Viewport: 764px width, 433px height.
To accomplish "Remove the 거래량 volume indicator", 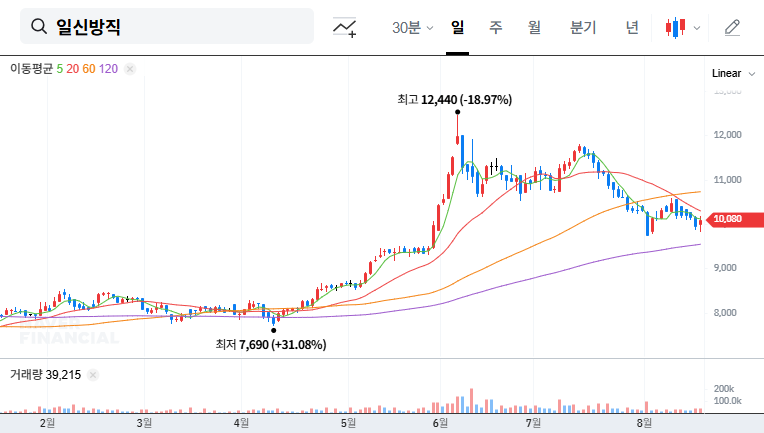I will pos(93,375).
